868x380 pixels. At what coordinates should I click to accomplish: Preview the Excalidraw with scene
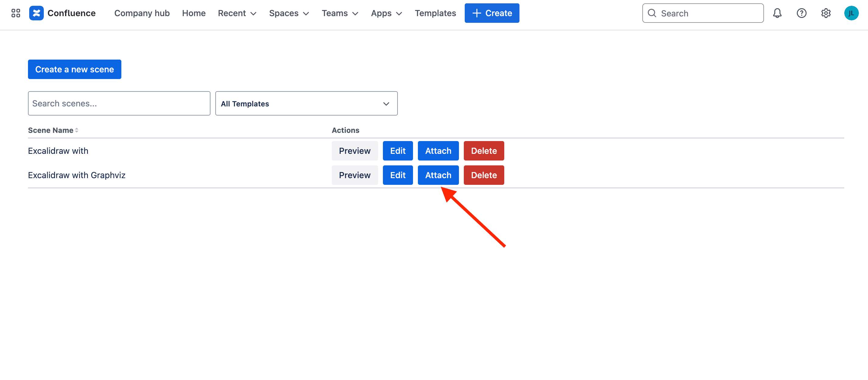355,151
